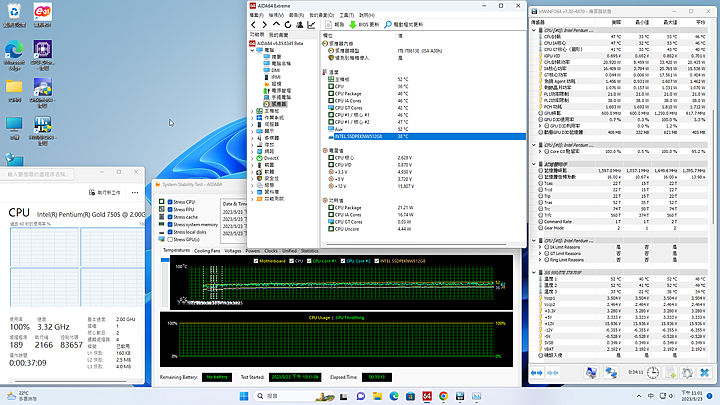720x405 pixels.
Task: Select CPU Package temperature row
Action: pos(423,94)
